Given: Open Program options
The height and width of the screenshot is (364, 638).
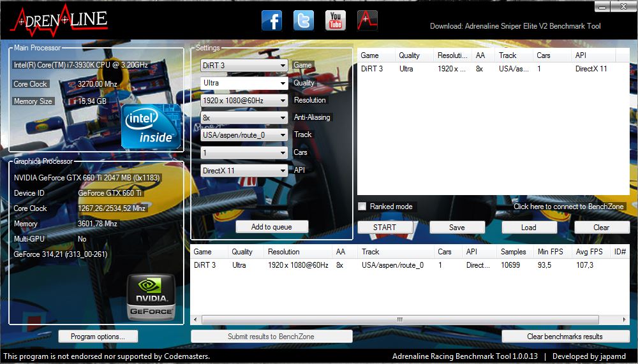Looking at the screenshot, I should [98, 337].
